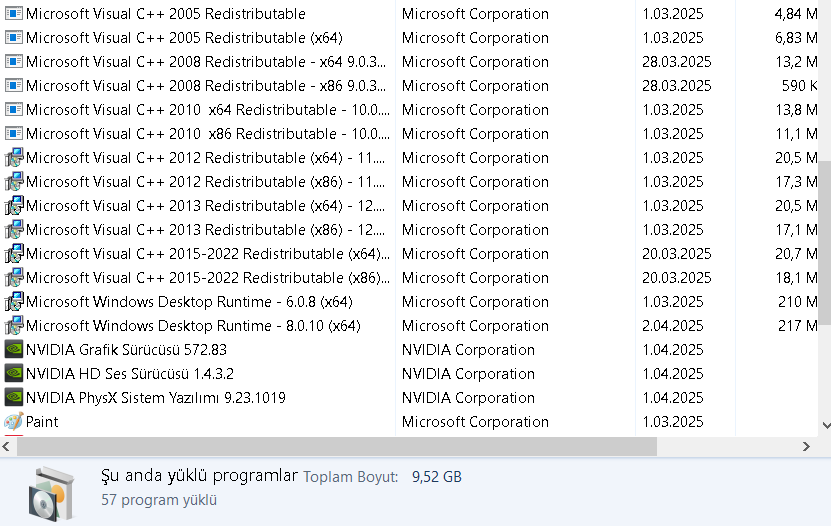The width and height of the screenshot is (831, 526).
Task: Click the vertical scrollbar thumb
Action: point(825,243)
